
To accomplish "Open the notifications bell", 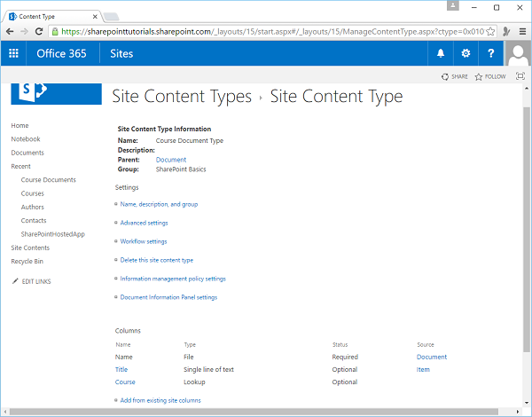I will [x=442, y=53].
